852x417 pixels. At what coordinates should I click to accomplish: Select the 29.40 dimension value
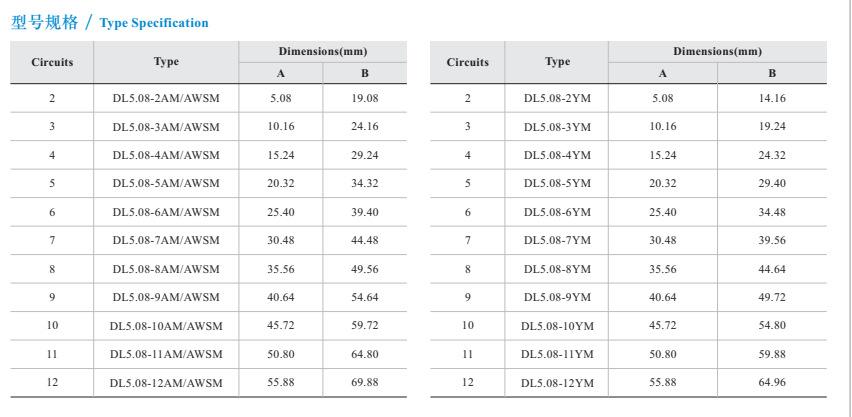(772, 183)
